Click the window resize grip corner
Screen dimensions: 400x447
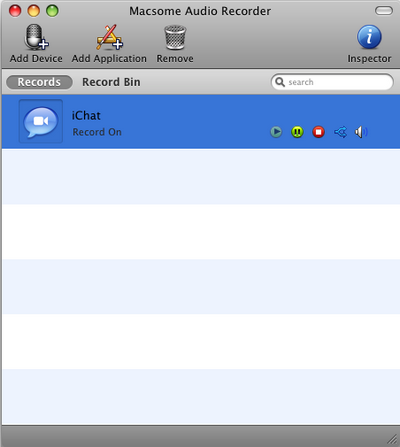(393, 439)
